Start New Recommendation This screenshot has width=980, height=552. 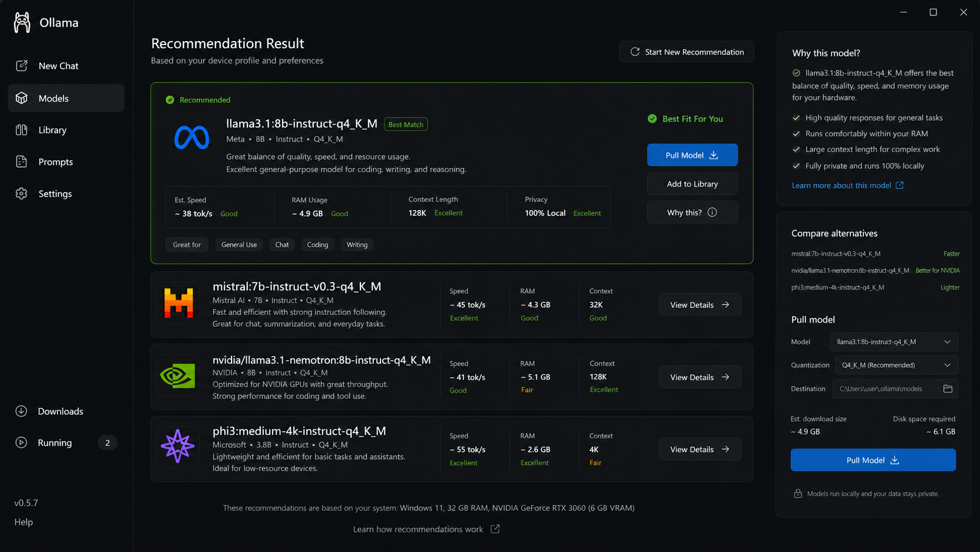[x=686, y=52]
